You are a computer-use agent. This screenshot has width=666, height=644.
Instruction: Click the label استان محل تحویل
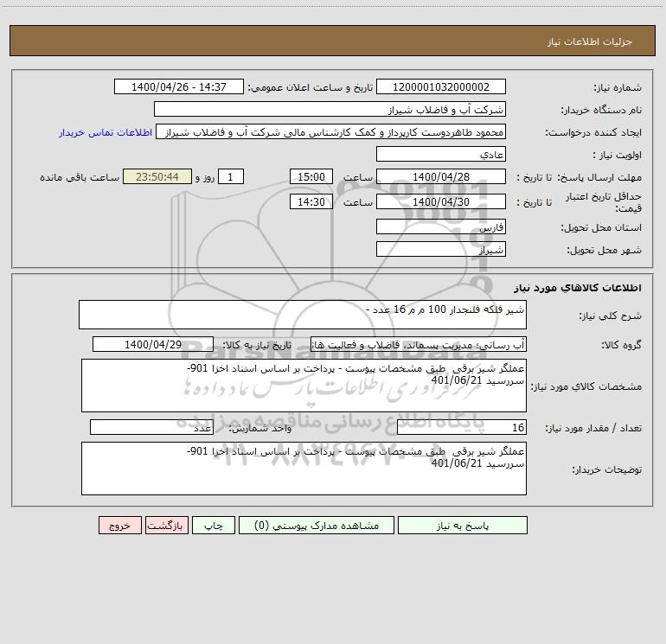click(x=601, y=227)
